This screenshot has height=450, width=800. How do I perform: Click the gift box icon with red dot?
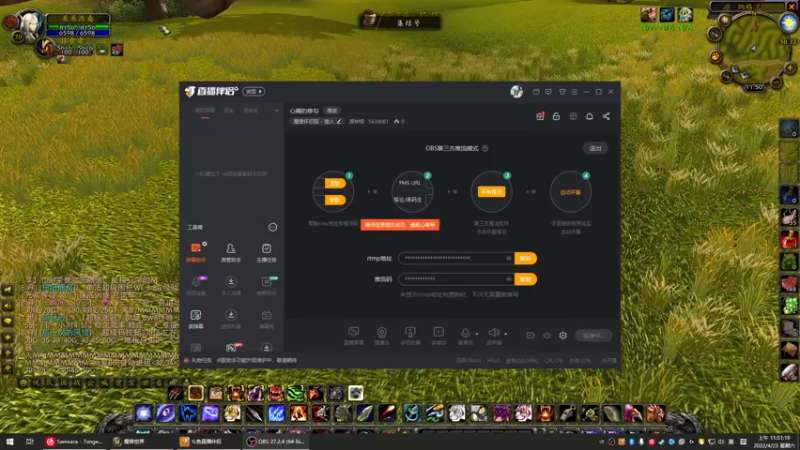[x=540, y=116]
